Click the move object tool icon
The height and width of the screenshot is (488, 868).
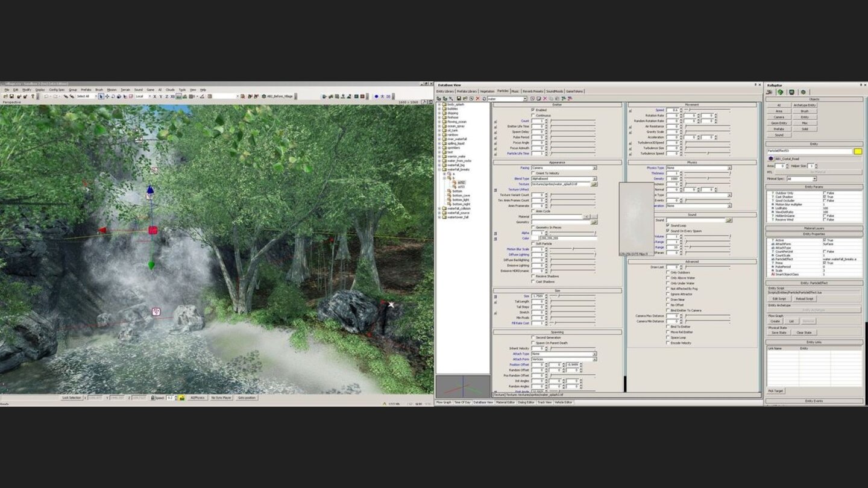107,96
